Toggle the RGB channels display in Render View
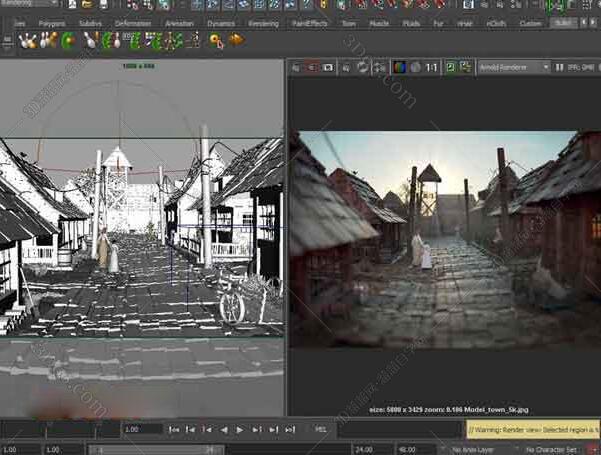 tap(399, 67)
